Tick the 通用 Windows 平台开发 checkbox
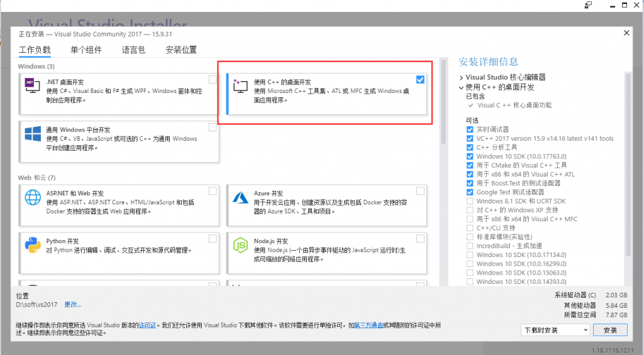The width and height of the screenshot is (644, 355). [213, 127]
